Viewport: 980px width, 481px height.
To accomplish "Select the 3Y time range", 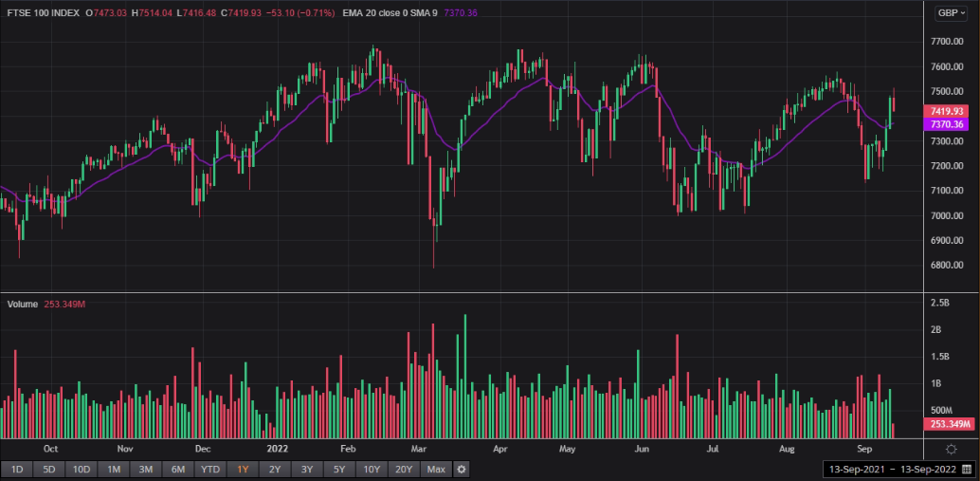I will coord(307,469).
